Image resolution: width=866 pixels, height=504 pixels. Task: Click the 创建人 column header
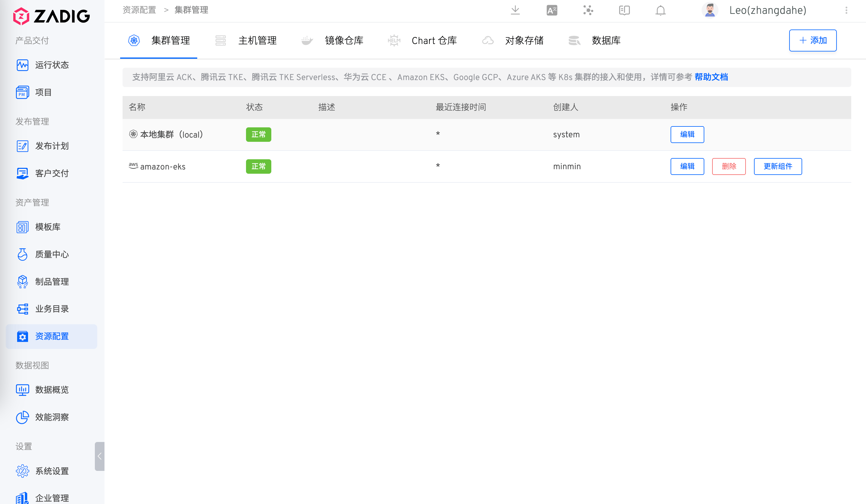click(x=566, y=107)
